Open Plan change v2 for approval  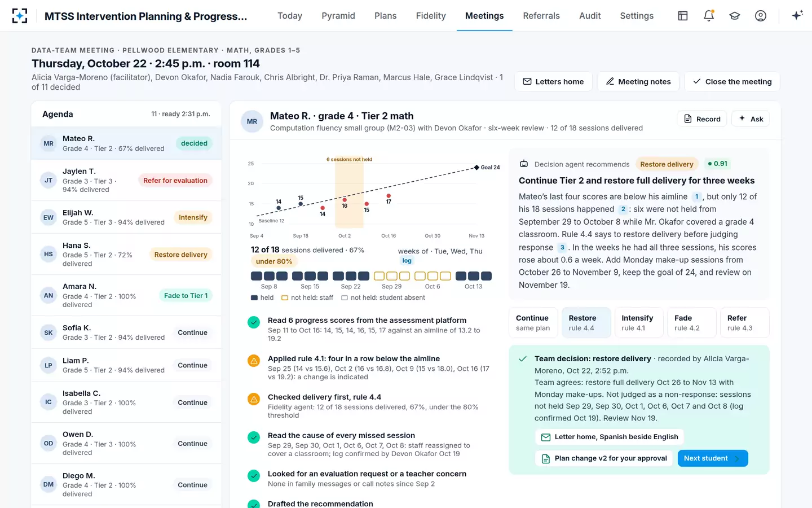point(604,458)
